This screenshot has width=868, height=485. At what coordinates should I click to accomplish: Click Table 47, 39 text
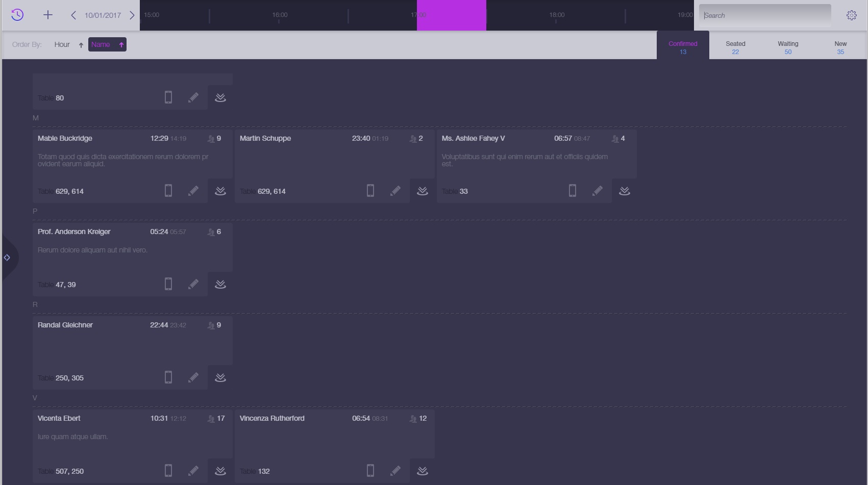point(57,285)
